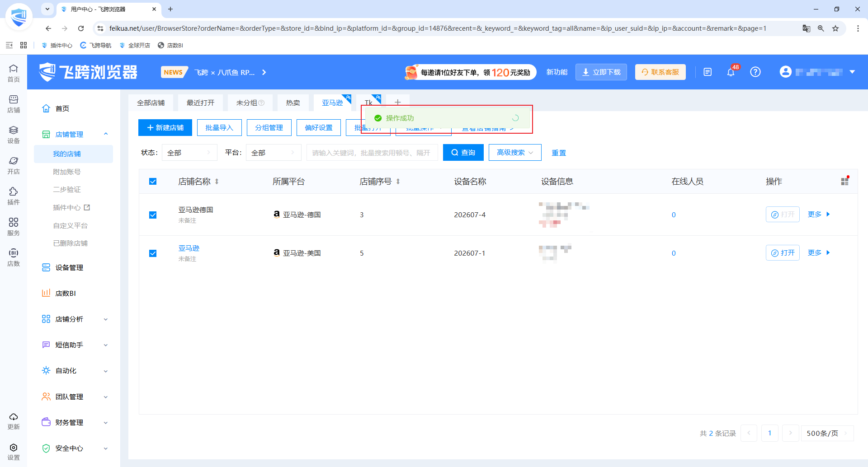Click the 更新 icon in left rail
Image resolution: width=868 pixels, height=467 pixels.
[x=14, y=421]
